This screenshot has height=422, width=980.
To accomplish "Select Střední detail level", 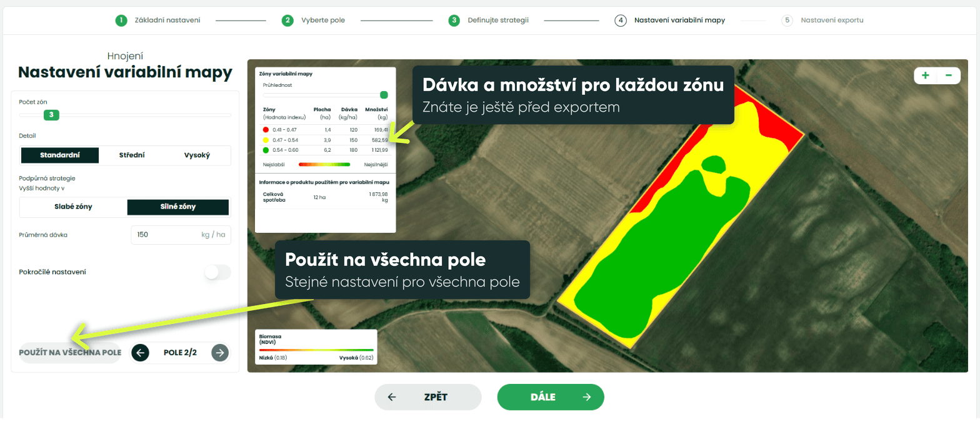I will [x=132, y=155].
